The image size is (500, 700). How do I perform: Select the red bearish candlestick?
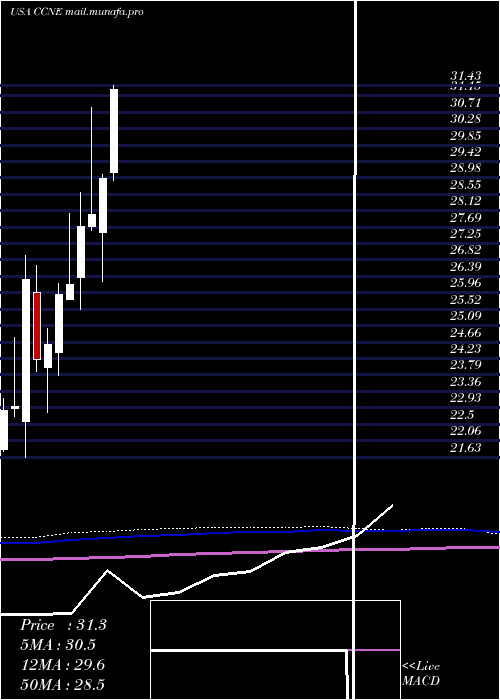click(x=37, y=326)
